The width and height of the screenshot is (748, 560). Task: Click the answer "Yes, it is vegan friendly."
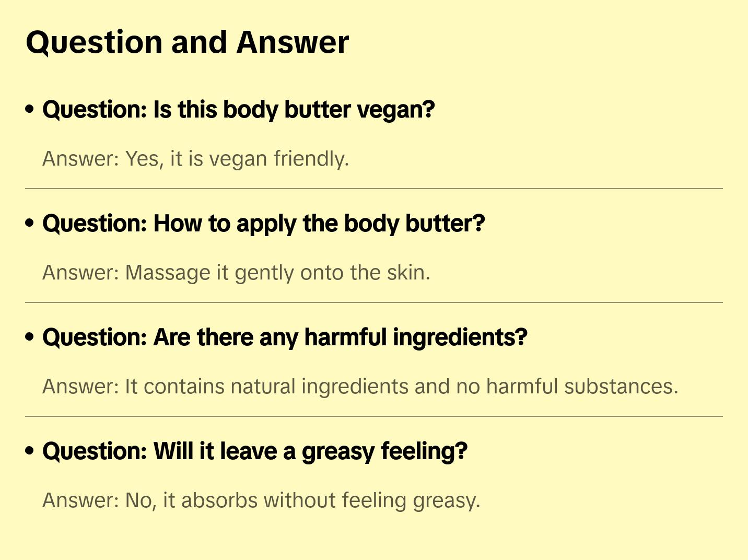click(195, 159)
